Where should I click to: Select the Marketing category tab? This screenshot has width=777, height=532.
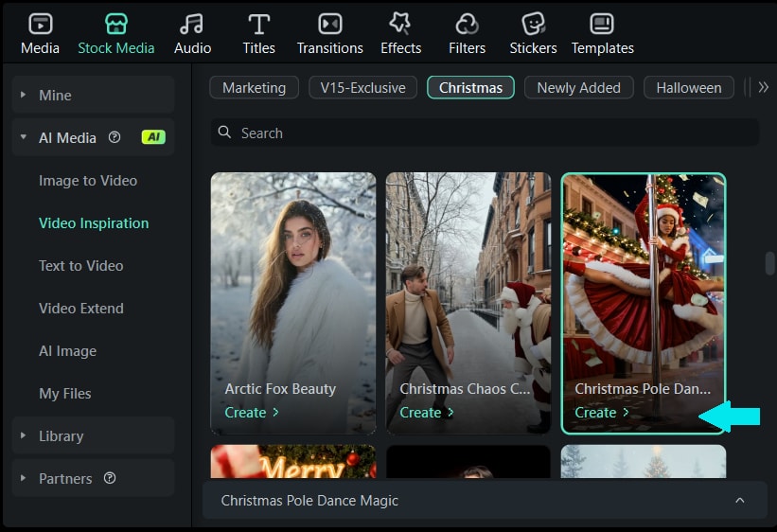point(255,88)
